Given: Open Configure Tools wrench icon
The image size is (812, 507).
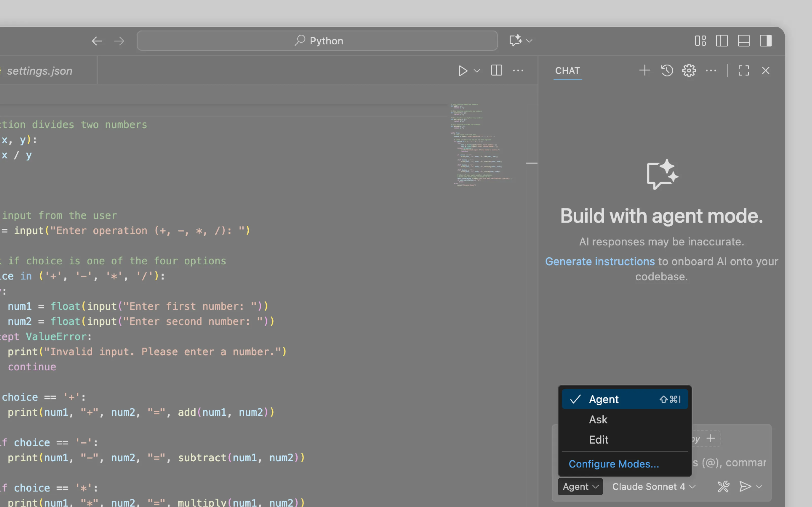Looking at the screenshot, I should [723, 486].
